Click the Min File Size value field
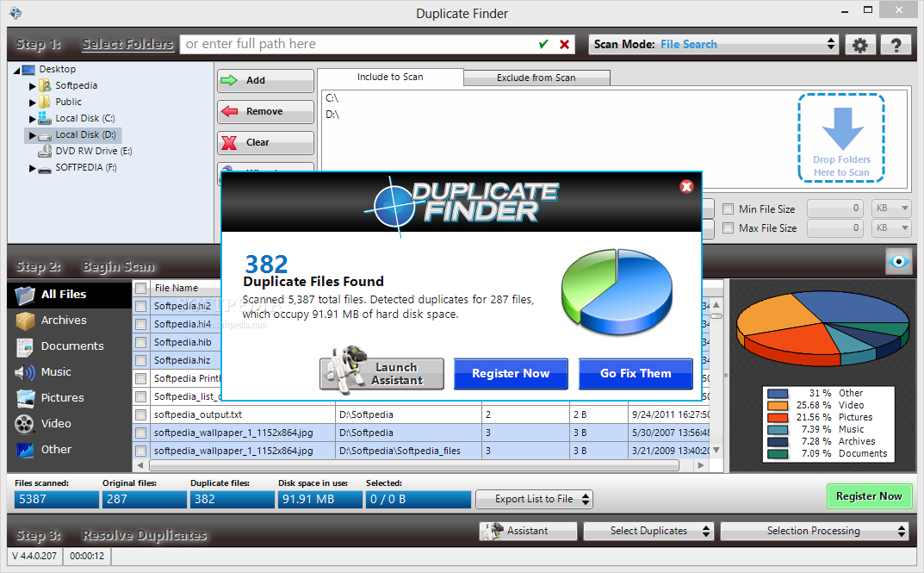 click(834, 209)
